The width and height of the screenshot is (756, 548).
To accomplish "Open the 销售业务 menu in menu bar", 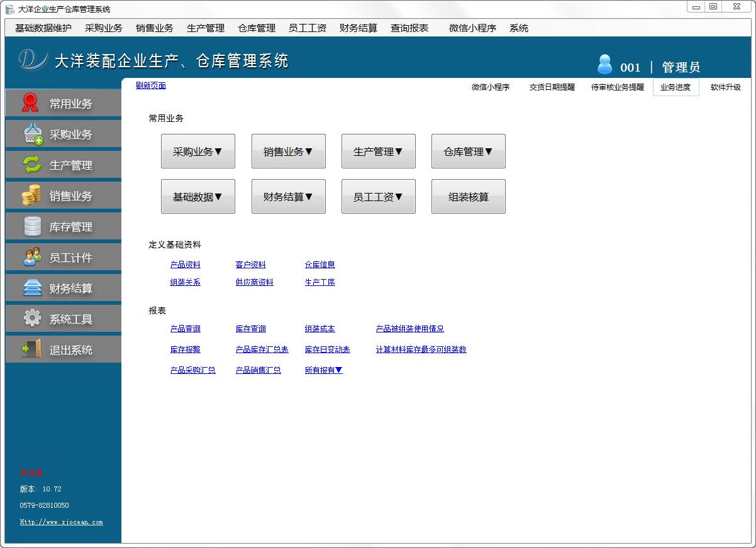I will [155, 28].
